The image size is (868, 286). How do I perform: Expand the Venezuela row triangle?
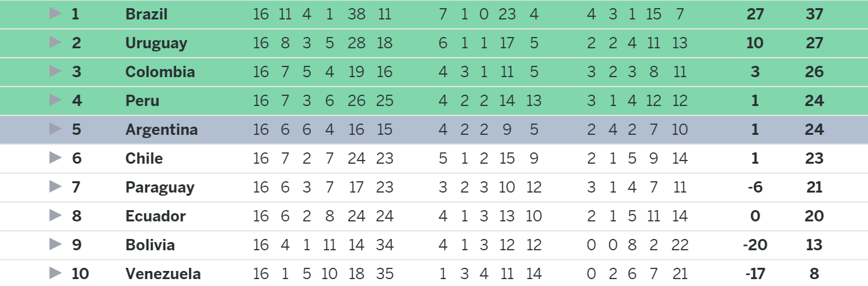(x=56, y=273)
